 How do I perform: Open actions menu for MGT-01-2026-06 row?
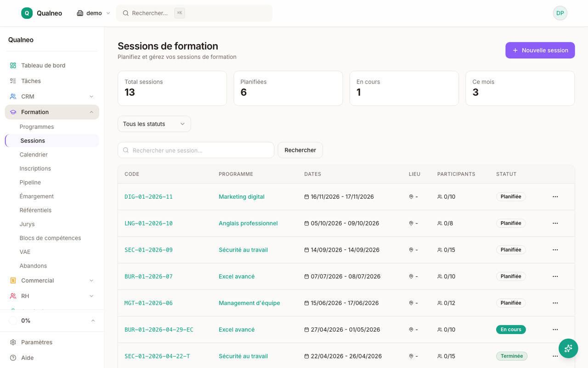click(x=555, y=303)
